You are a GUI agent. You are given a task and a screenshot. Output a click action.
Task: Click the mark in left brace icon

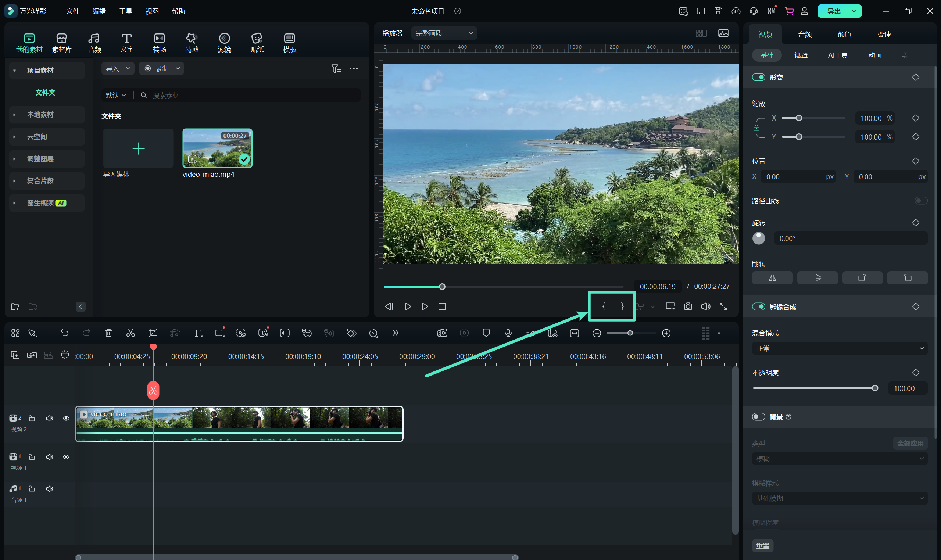tap(604, 306)
